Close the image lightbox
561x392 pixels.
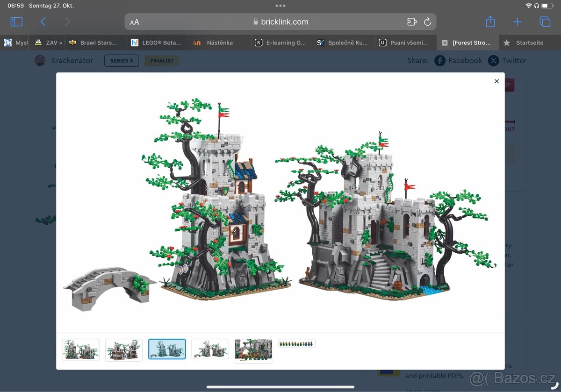pyautogui.click(x=496, y=81)
